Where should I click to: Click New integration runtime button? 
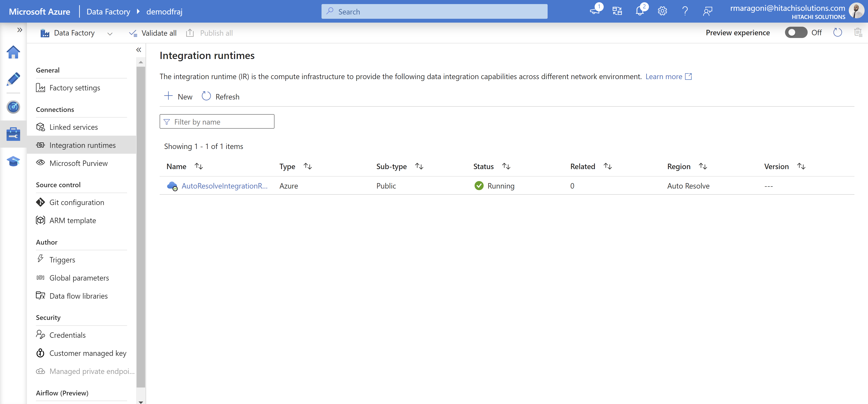(178, 97)
